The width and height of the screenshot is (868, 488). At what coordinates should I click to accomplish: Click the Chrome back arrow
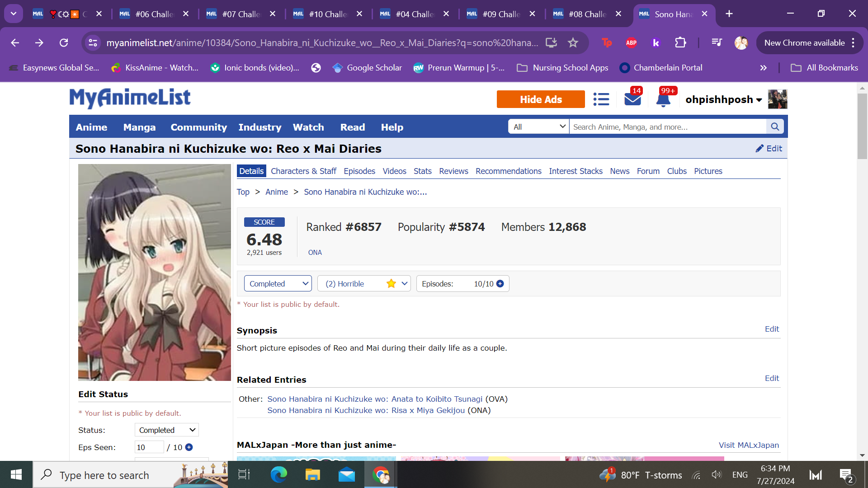click(x=15, y=42)
